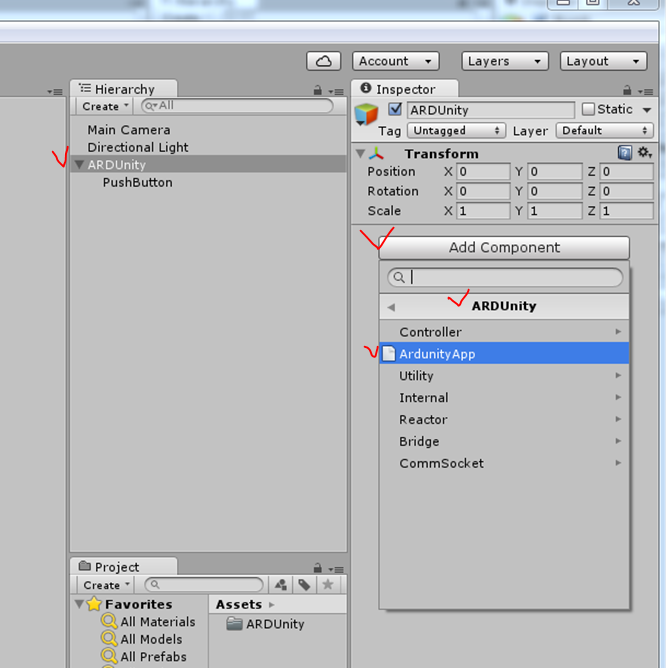The image size is (666, 668).
Task: Switch to the Inspector tab
Action: pos(405,89)
